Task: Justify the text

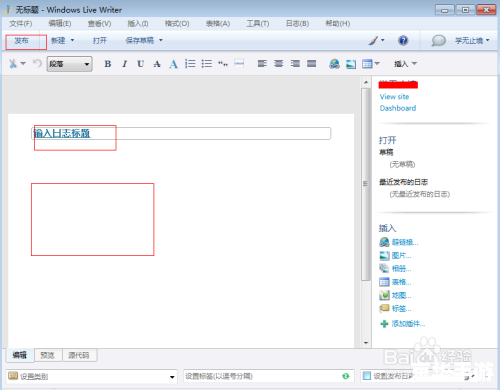Action: pyautogui.click(x=311, y=63)
